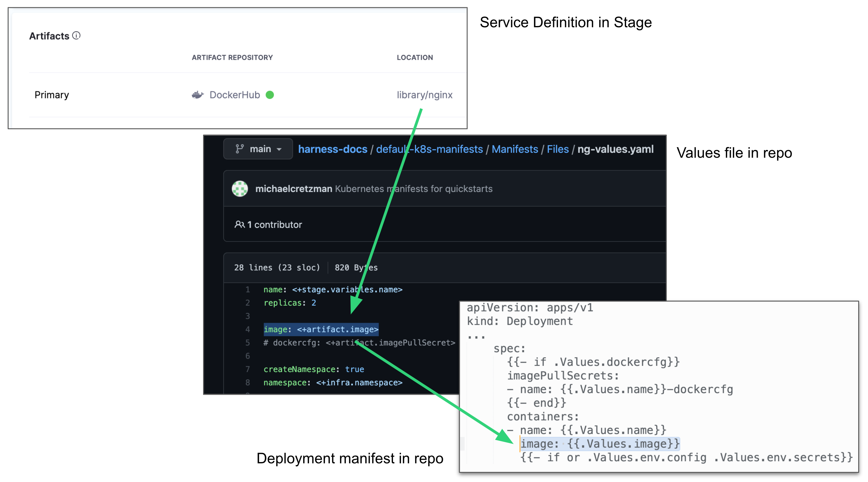Screen dimensions: 868x482
Task: Click the Values.env.config Values.env.secrets line
Action: tap(686, 458)
